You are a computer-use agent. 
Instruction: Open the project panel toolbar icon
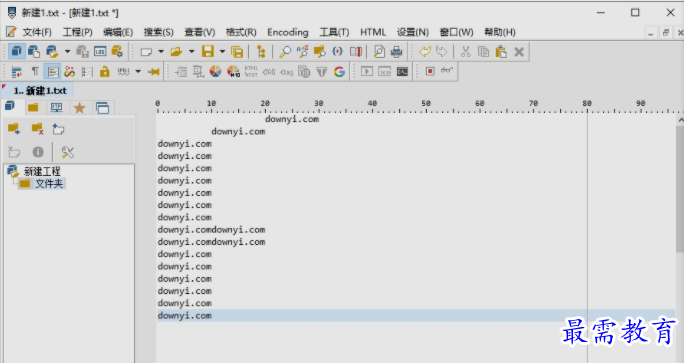pos(16,51)
